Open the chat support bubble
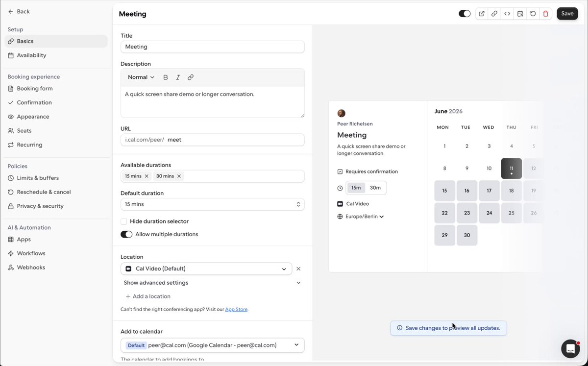 coord(570,348)
